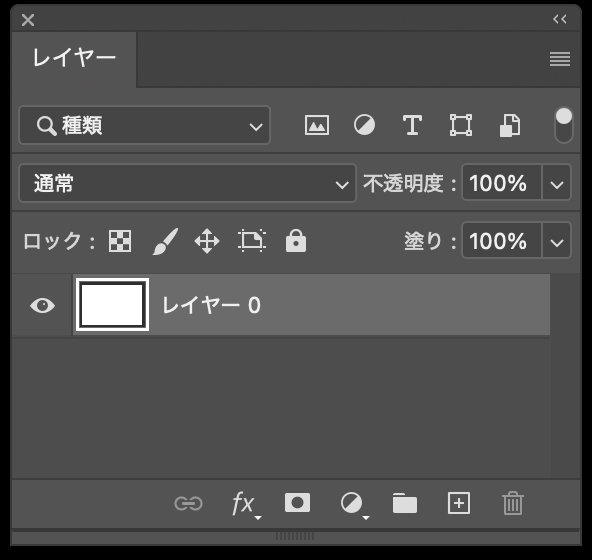Add a layer mask

(298, 503)
